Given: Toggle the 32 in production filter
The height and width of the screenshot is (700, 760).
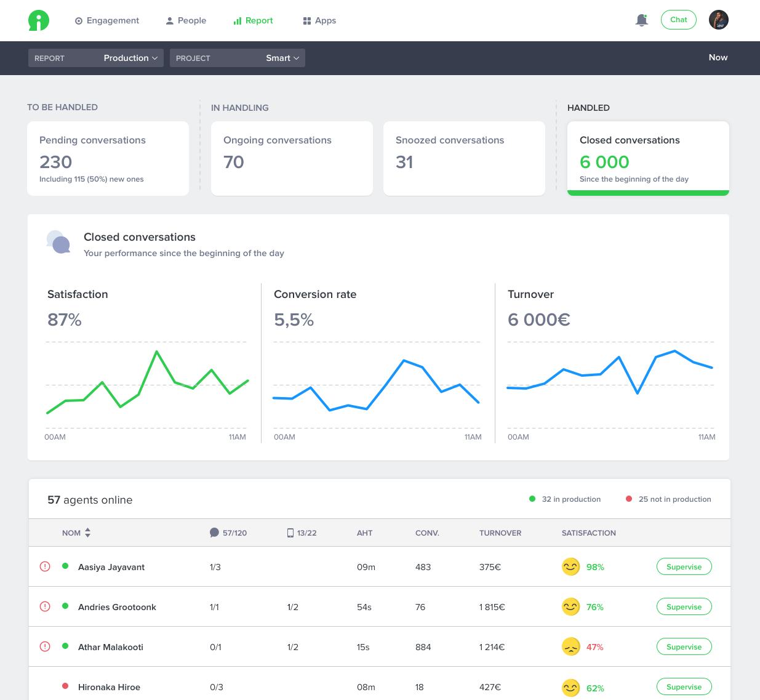Looking at the screenshot, I should click(565, 499).
